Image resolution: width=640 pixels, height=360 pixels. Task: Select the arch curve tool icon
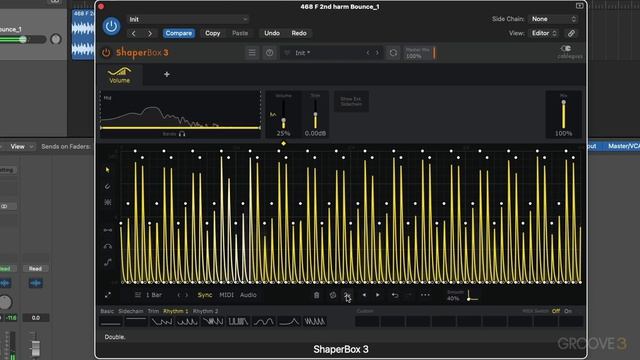click(x=108, y=247)
